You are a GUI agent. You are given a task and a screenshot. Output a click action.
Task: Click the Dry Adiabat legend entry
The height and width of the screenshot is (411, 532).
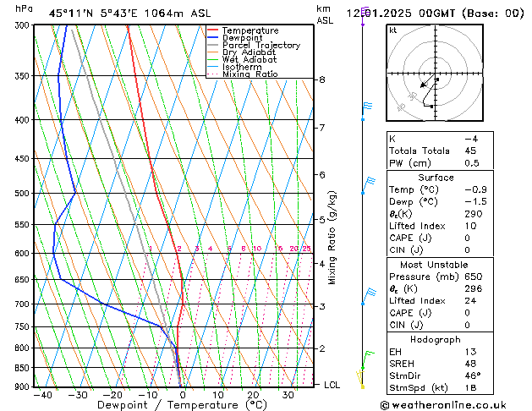(x=249, y=52)
